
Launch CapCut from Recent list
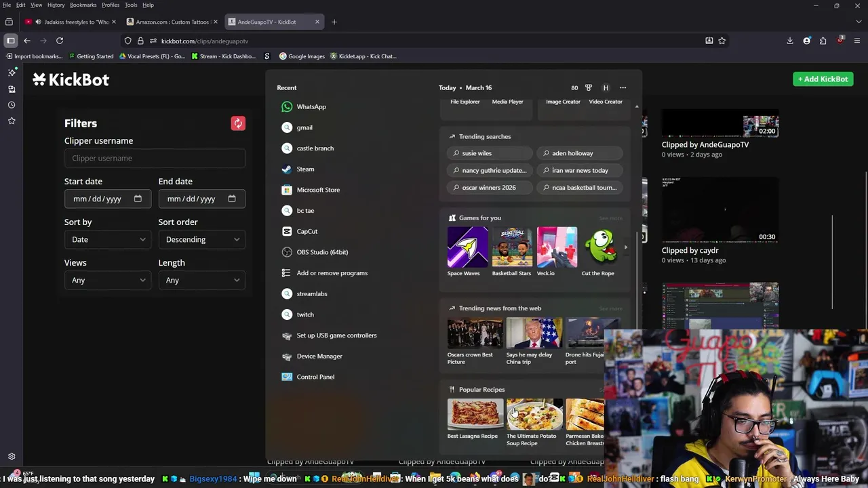click(x=300, y=231)
